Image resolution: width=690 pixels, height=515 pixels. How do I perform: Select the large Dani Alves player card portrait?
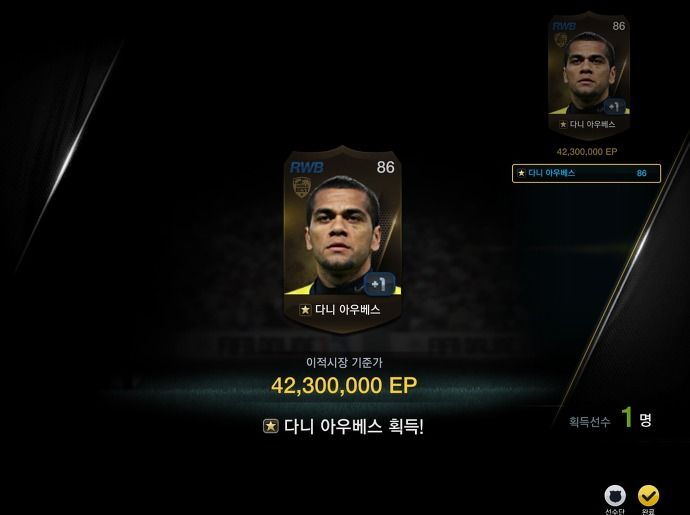click(342, 239)
